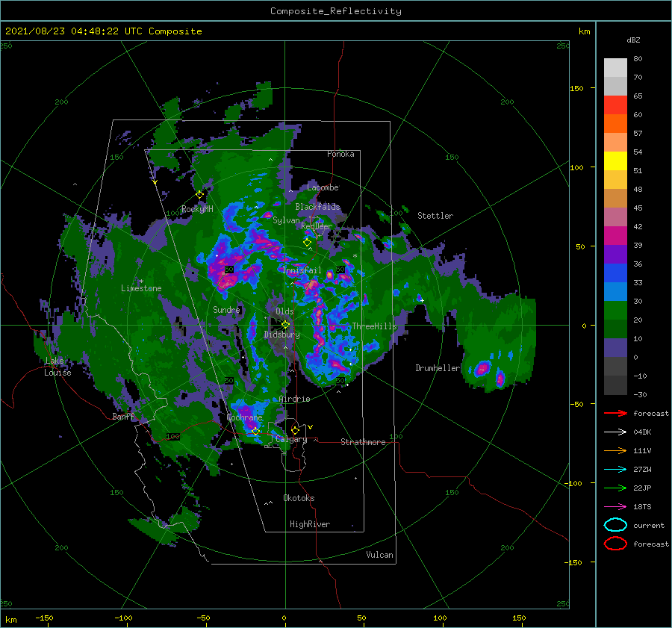Screen dimensions: 672x628
Task: Click the Ponoka label
Action: click(x=340, y=154)
